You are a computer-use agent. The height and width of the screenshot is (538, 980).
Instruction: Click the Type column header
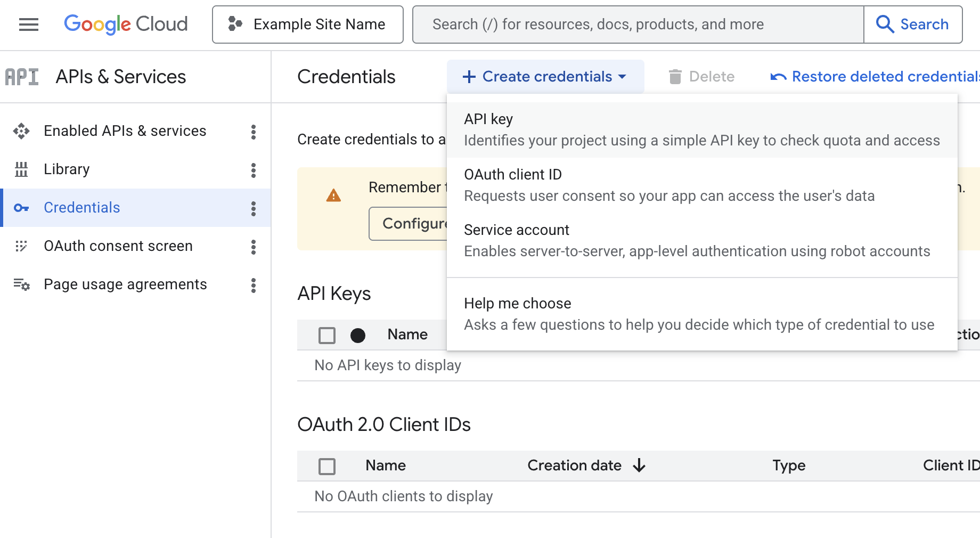pos(789,466)
